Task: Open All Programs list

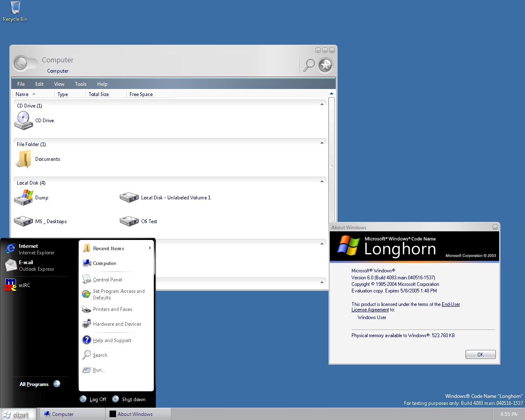Action: pos(40,384)
